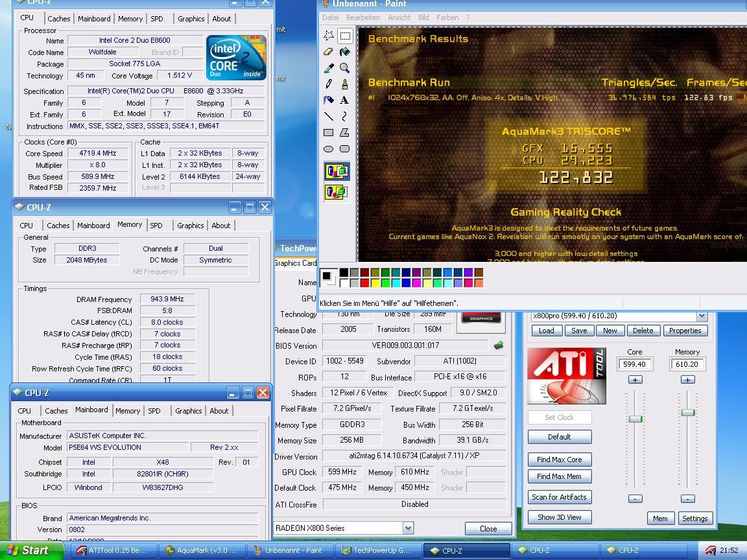
Task: Select the Free-Form Select tool in Paint
Action: (329, 36)
